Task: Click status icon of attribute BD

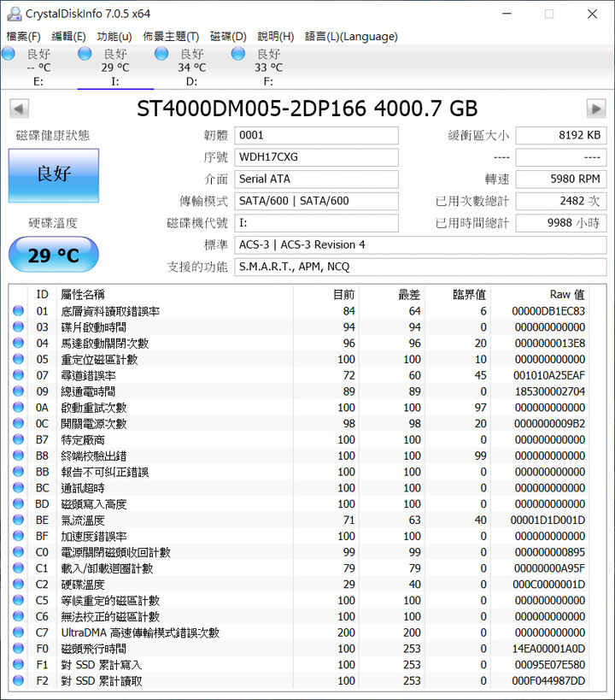Action: tap(18, 503)
